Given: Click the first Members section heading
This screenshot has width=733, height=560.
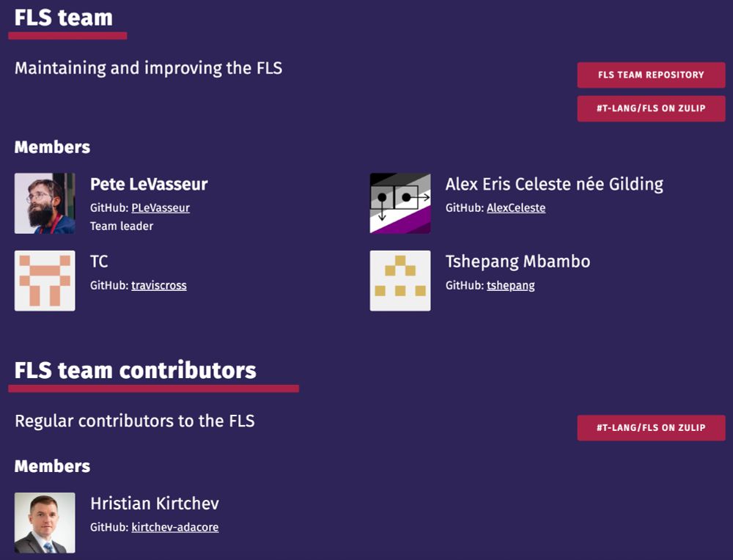Looking at the screenshot, I should [51, 147].
